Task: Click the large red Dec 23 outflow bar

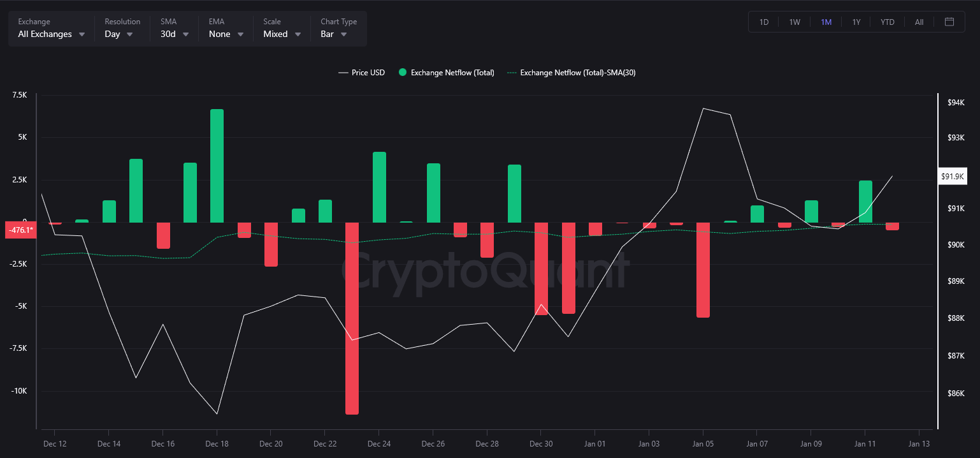Action: (352, 318)
